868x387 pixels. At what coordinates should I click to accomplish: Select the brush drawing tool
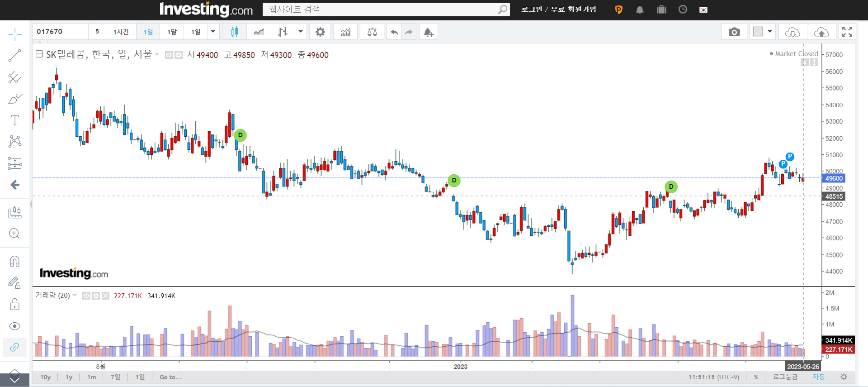tap(14, 99)
